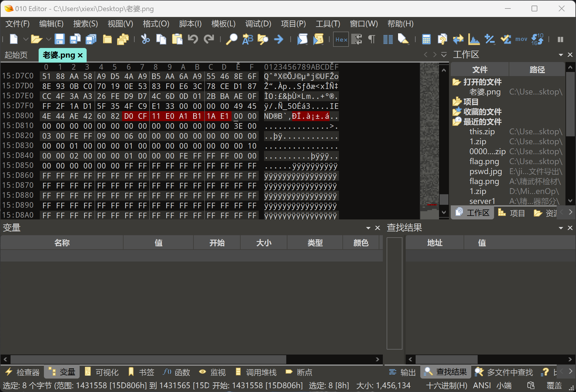The image size is (576, 392).
Task: Open the base converter 10/16 icon
Action: [537, 39]
